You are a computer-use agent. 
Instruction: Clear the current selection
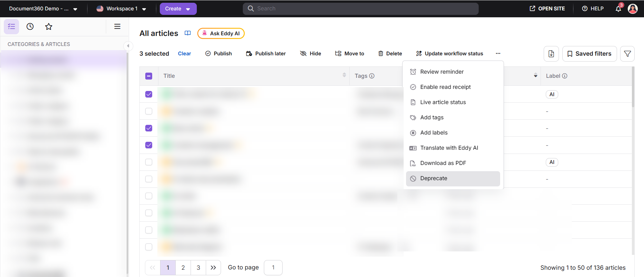click(x=184, y=54)
